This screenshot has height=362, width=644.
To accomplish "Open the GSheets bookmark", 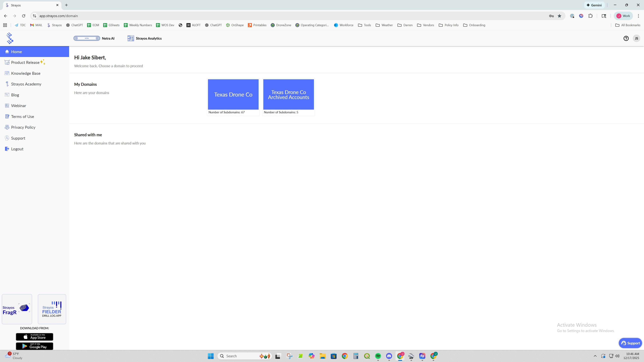I will pyautogui.click(x=111, y=25).
